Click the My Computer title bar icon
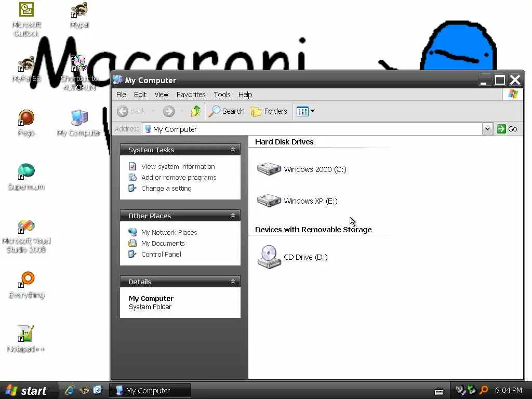Image resolution: width=532 pixels, height=399 pixels. coord(117,80)
